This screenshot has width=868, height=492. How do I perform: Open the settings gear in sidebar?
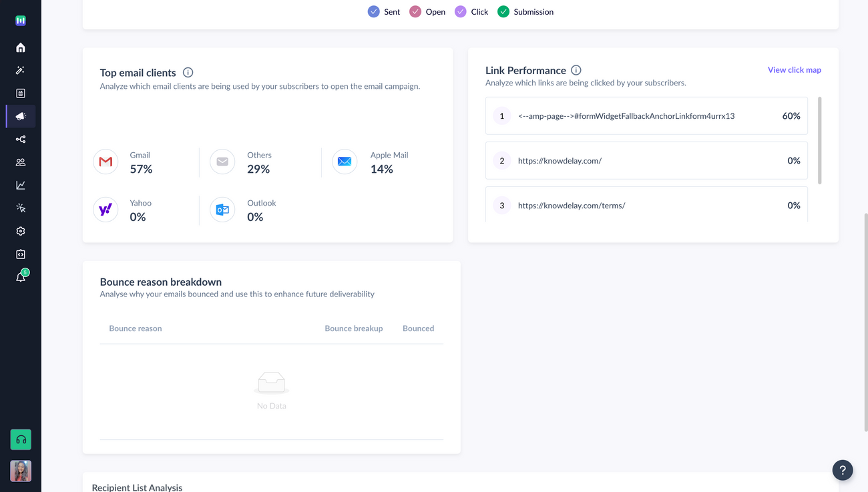click(x=20, y=230)
